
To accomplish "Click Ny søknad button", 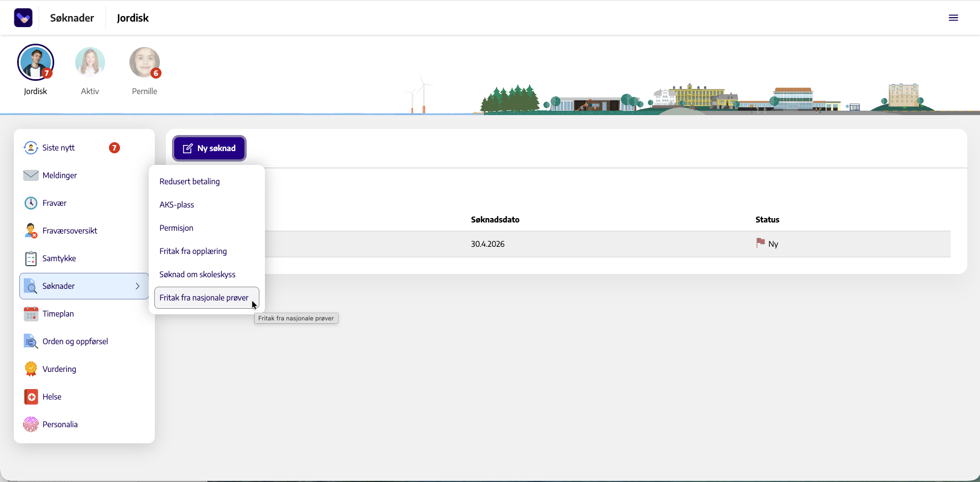I will 209,148.
